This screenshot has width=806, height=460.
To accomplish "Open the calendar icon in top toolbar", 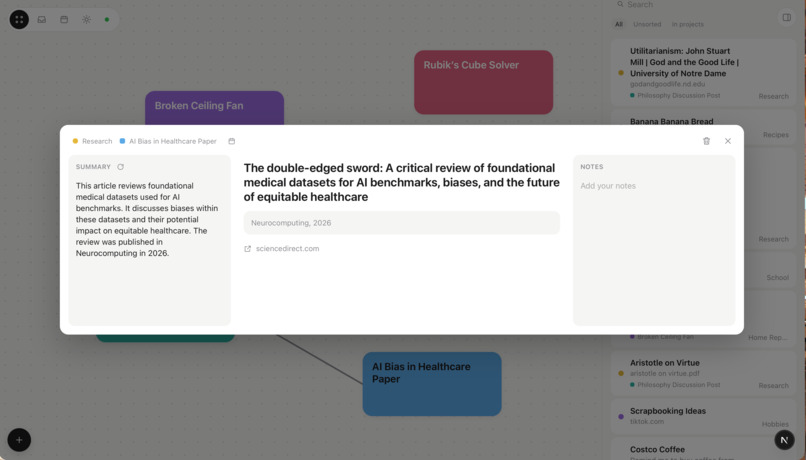I will (64, 20).
